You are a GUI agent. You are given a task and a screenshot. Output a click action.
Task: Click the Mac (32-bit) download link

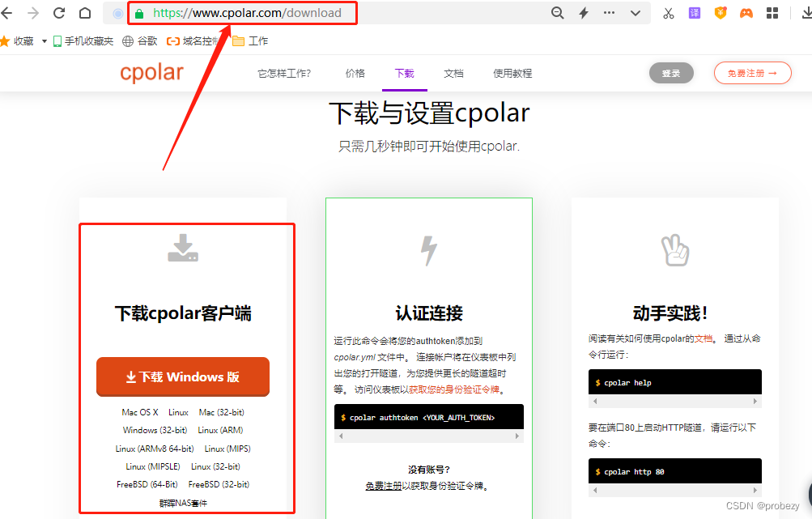coord(222,412)
